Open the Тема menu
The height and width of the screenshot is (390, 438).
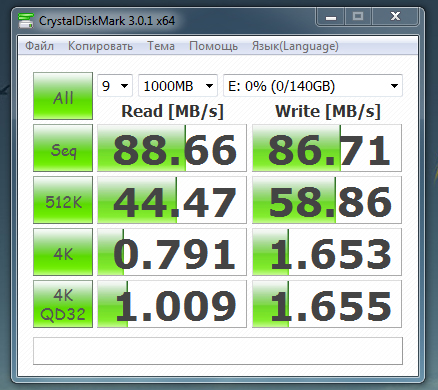(x=161, y=46)
